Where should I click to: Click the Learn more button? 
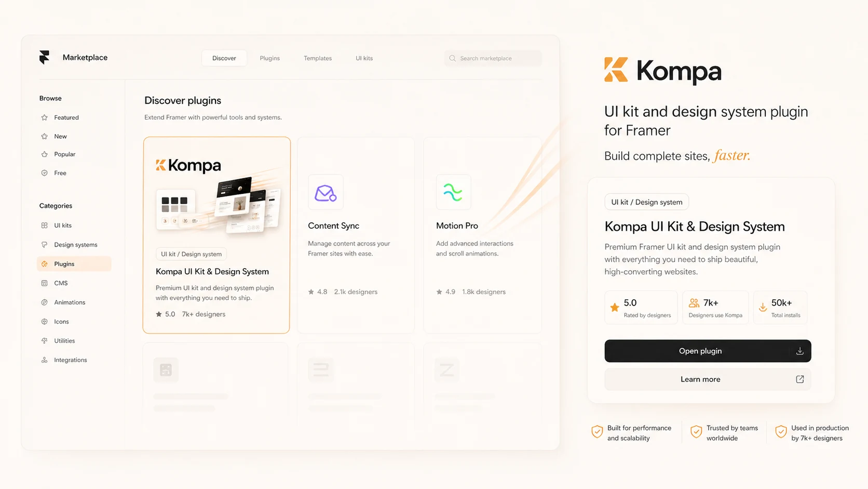(x=708, y=379)
